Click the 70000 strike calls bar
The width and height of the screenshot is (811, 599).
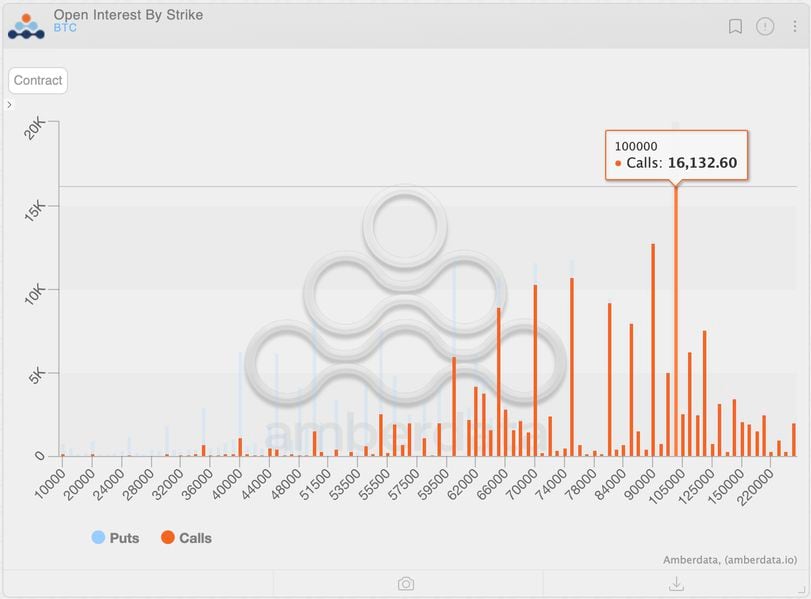[x=535, y=370]
